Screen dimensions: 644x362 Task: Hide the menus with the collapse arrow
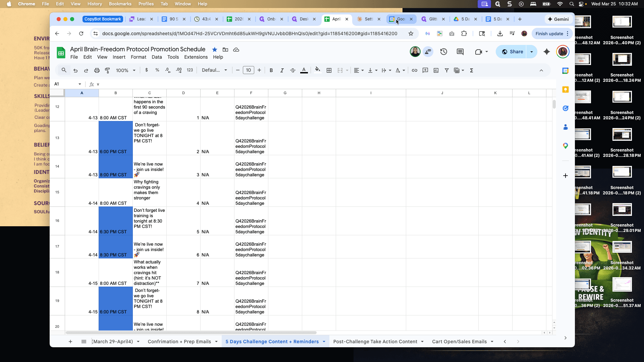click(x=541, y=70)
